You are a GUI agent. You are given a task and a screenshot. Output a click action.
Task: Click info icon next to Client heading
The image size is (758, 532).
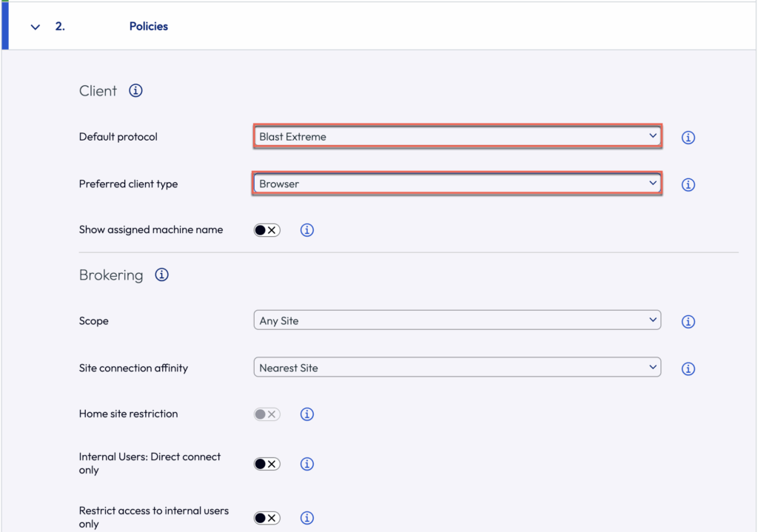coord(135,91)
